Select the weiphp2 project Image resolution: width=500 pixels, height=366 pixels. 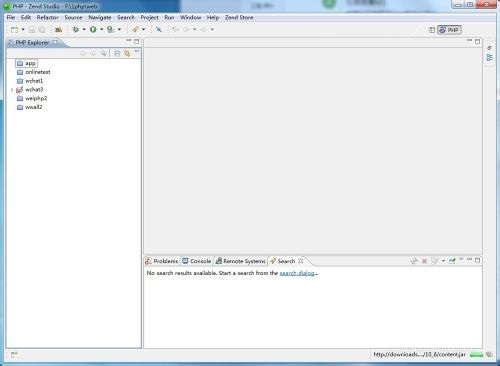32,98
